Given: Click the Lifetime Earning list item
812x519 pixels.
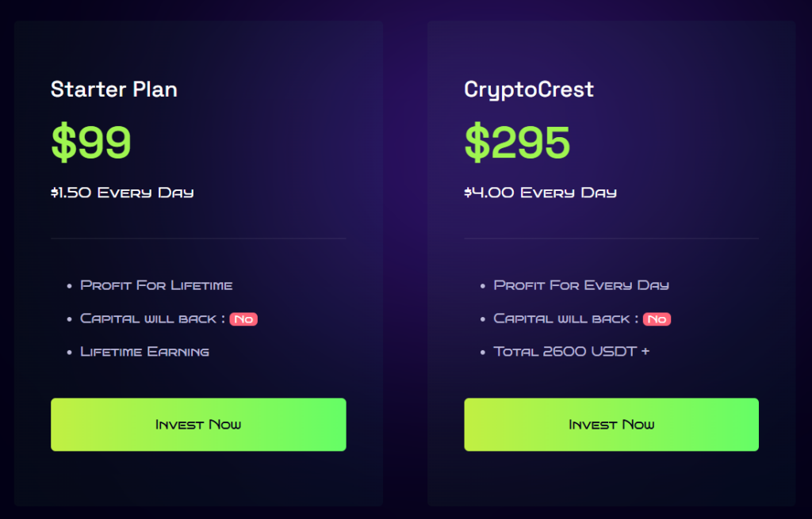Looking at the screenshot, I should pyautogui.click(x=144, y=352).
